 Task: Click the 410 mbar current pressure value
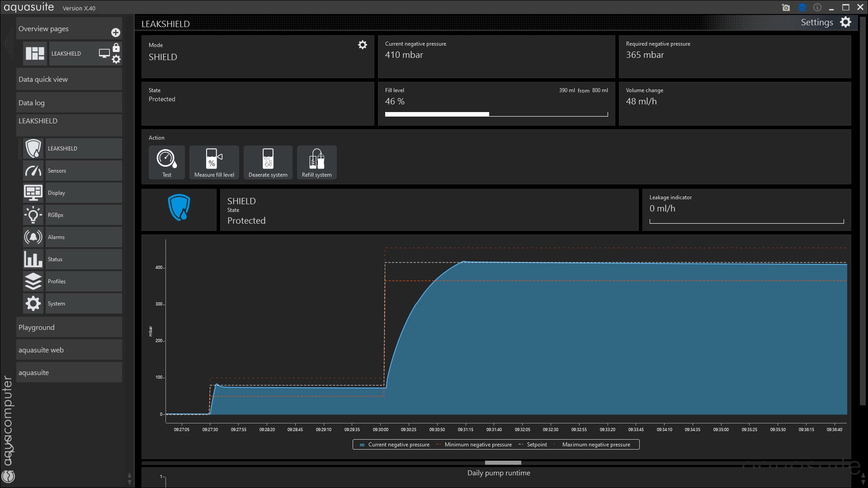point(404,55)
